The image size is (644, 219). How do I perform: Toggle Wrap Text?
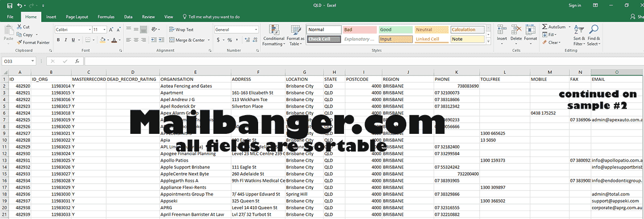(181, 29)
